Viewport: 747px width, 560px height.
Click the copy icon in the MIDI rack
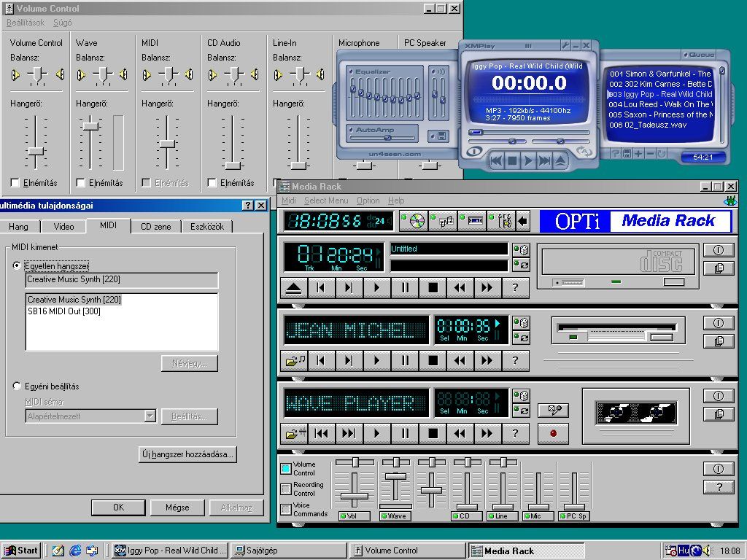click(719, 341)
